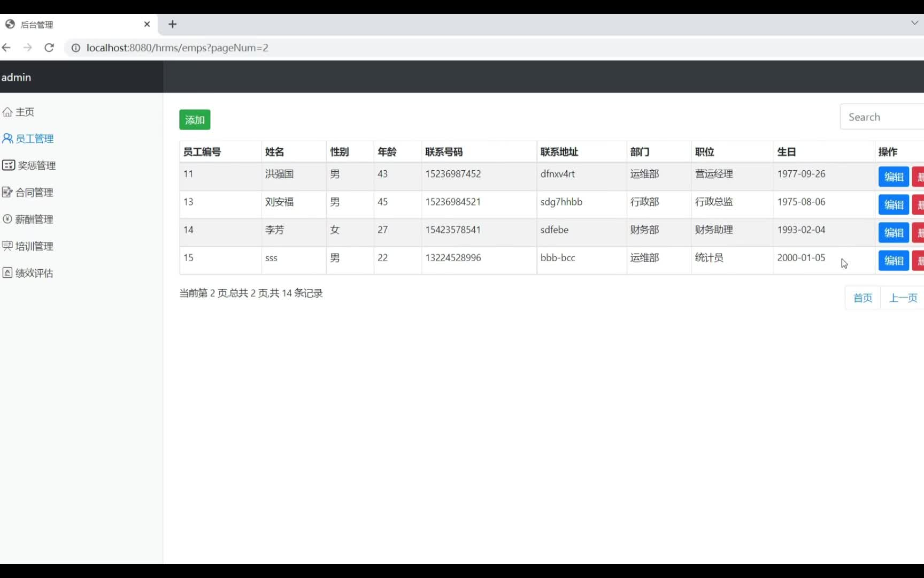Click the admin title in header

point(16,77)
